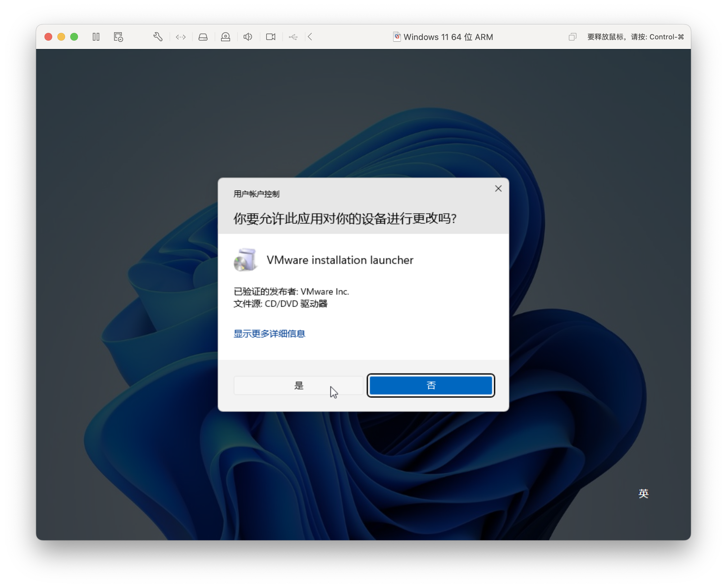Click the sound speaker toolbar icon
This screenshot has width=727, height=588.
[x=248, y=37]
